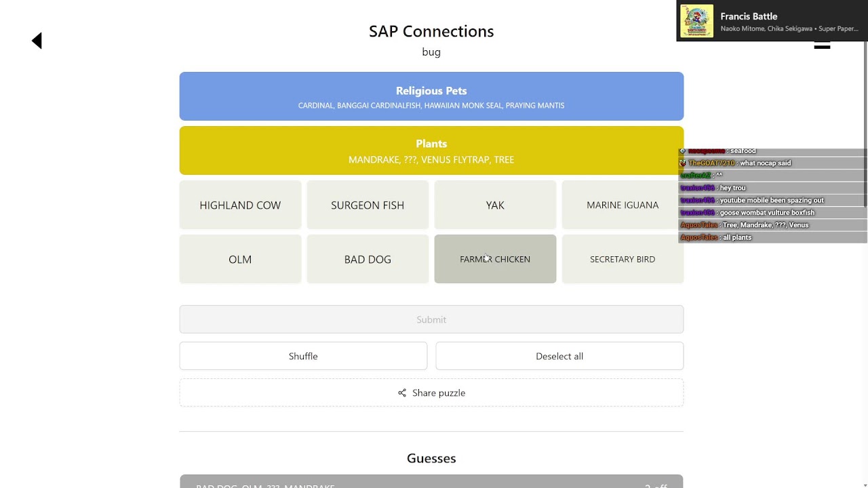Open the previous guess row under Guesses

pos(431,482)
